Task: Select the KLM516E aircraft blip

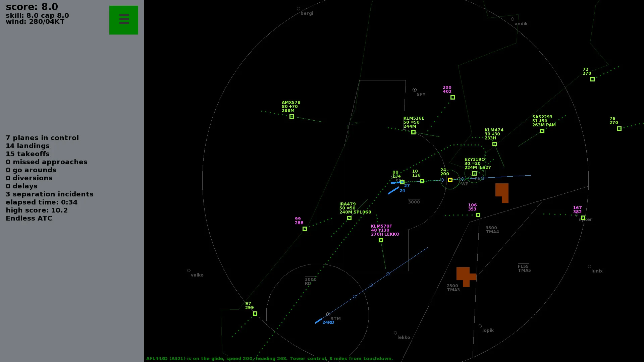Action: pyautogui.click(x=414, y=132)
